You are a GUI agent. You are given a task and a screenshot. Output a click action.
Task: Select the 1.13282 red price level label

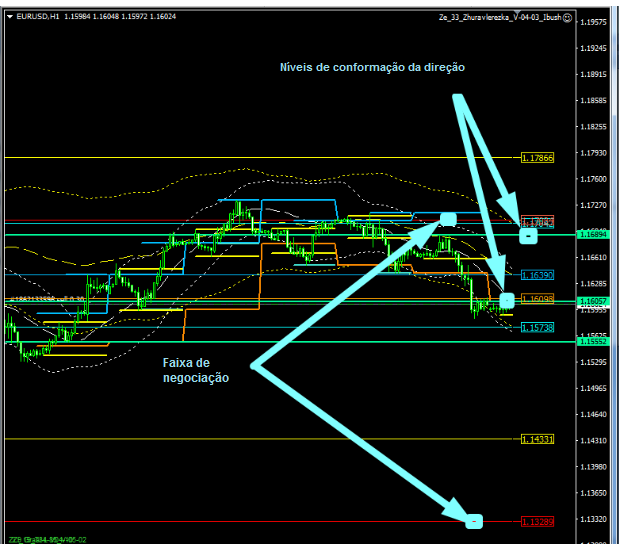point(537,521)
